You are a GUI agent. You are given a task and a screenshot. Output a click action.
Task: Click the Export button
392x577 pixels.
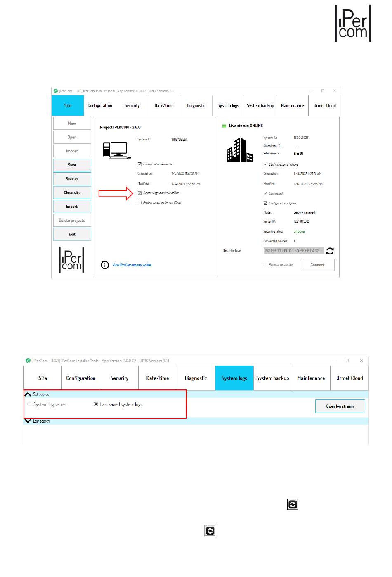coord(72,207)
